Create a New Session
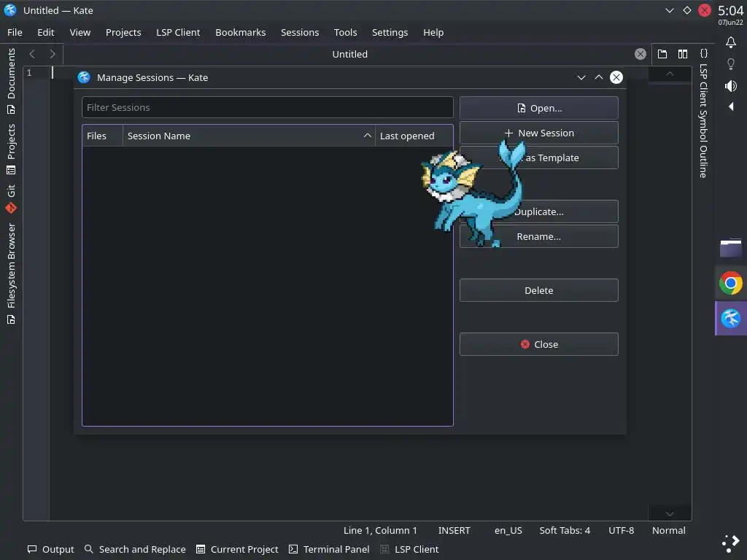 coord(539,133)
